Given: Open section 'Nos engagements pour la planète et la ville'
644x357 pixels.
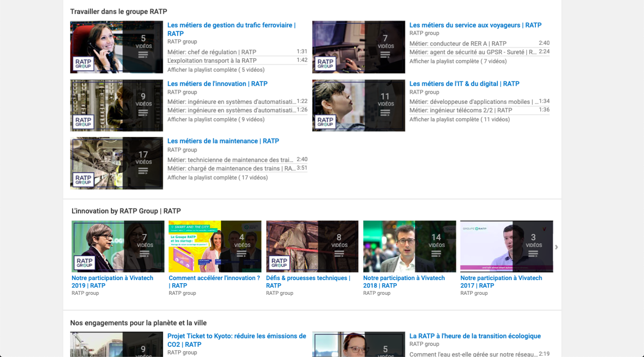Looking at the screenshot, I should (138, 323).
